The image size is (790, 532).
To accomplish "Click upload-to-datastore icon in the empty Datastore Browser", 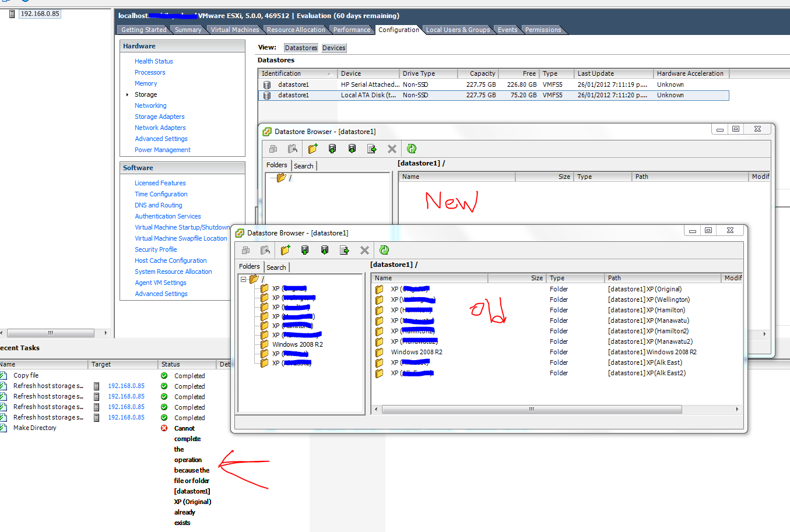I will coord(332,149).
